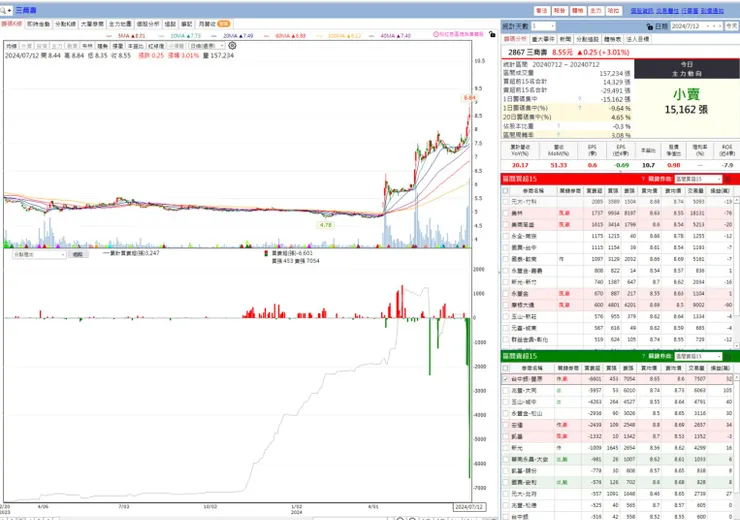Click the 2024/07/12 date marker on chart axis
The image size is (740, 520).
tap(468, 507)
